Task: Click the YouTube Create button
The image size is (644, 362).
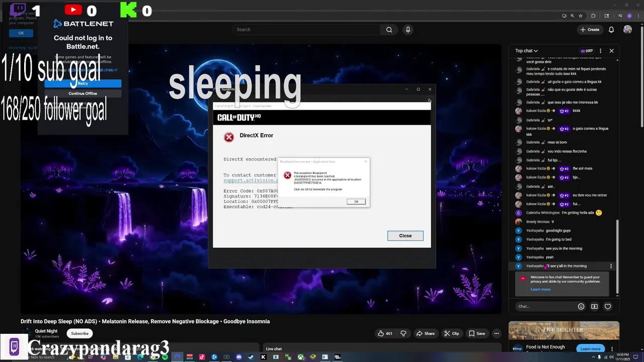Action: [590, 30]
